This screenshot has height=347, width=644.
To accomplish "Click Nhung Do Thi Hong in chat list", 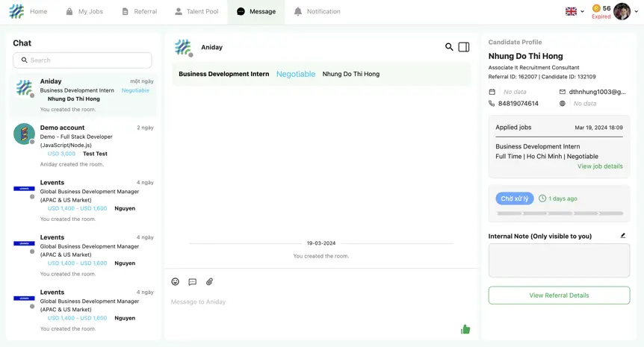I will 73,99.
